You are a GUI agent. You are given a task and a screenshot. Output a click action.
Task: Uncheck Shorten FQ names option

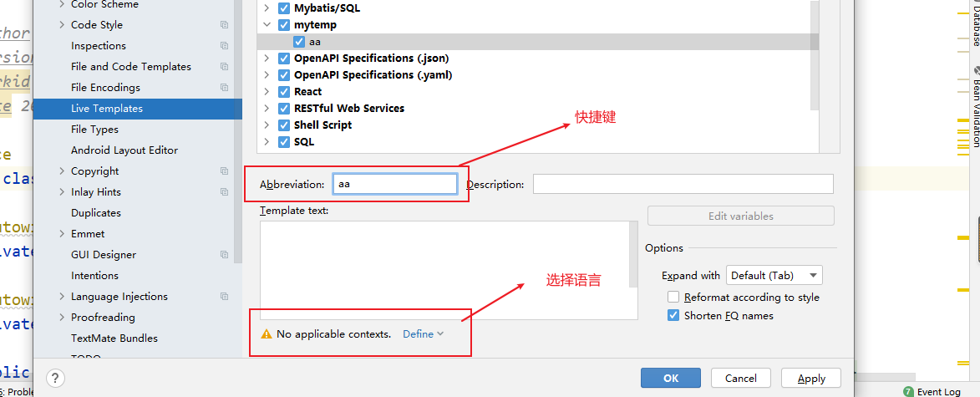coord(673,315)
